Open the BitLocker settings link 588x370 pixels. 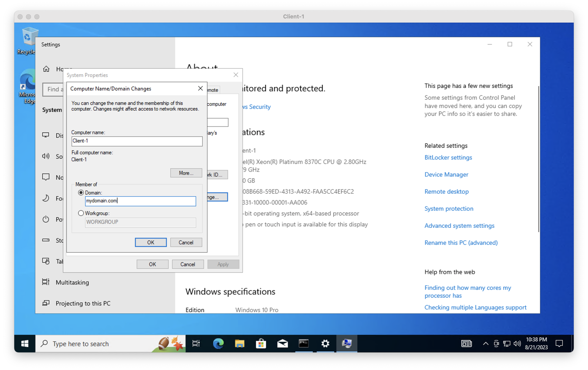point(448,157)
